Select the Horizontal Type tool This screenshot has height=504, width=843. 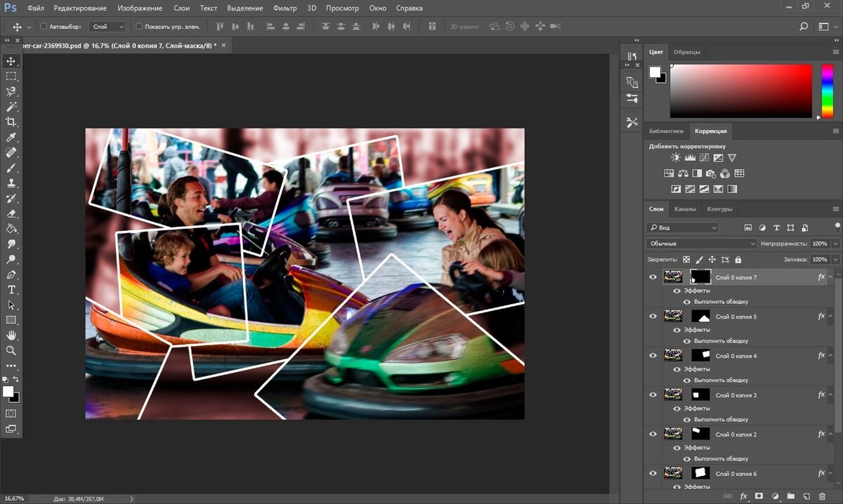11,290
